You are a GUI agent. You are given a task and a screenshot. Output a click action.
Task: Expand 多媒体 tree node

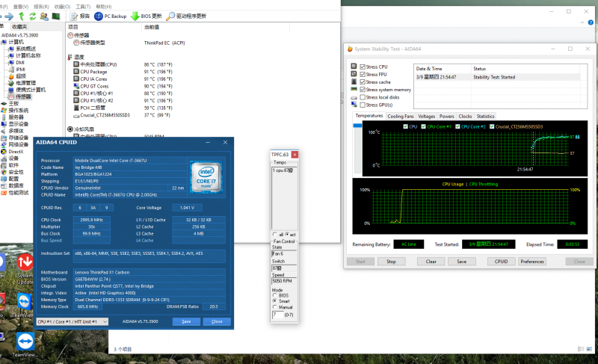[16, 131]
